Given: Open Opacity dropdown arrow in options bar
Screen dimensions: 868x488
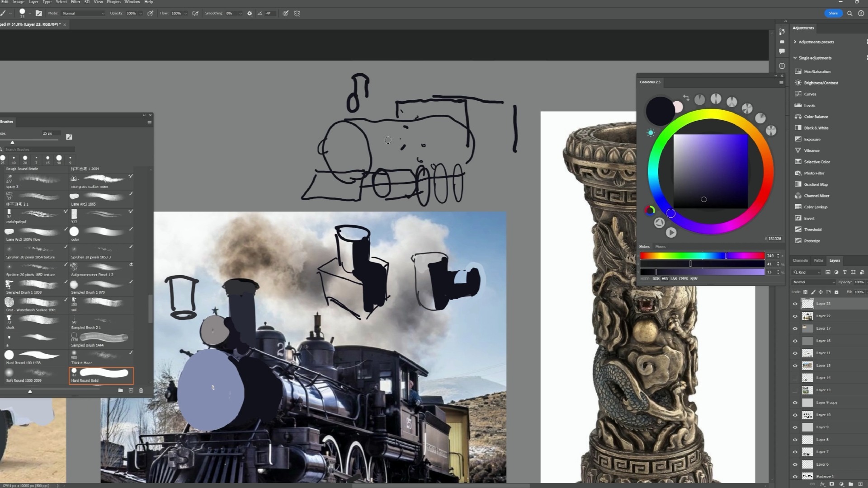Looking at the screenshot, I should pos(141,14).
